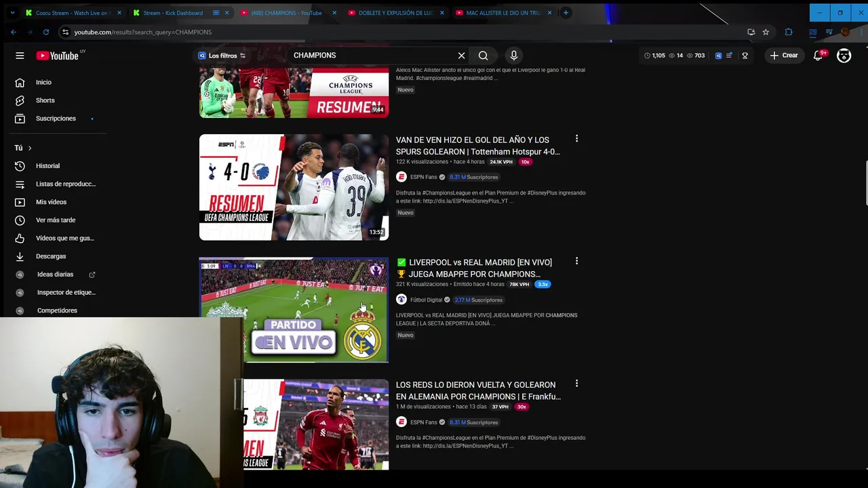Click the trophy extension icon in YouTube header
This screenshot has height=488, width=868.
pos(745,56)
